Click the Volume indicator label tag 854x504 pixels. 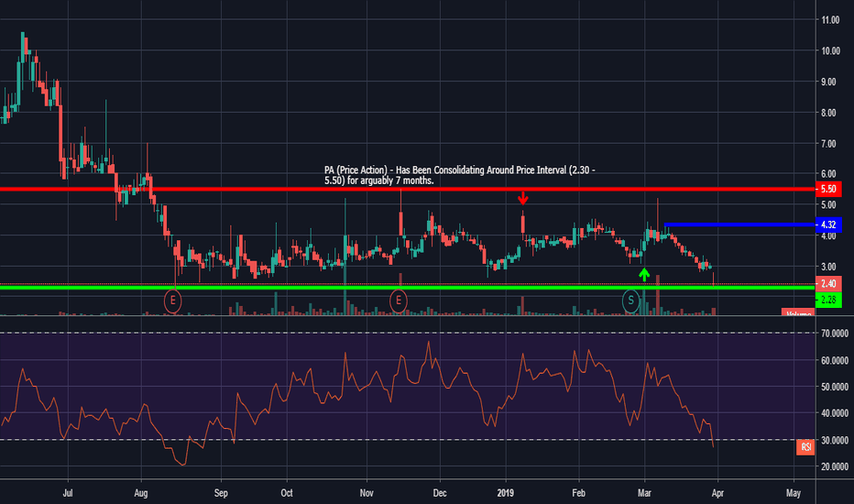pyautogui.click(x=798, y=312)
